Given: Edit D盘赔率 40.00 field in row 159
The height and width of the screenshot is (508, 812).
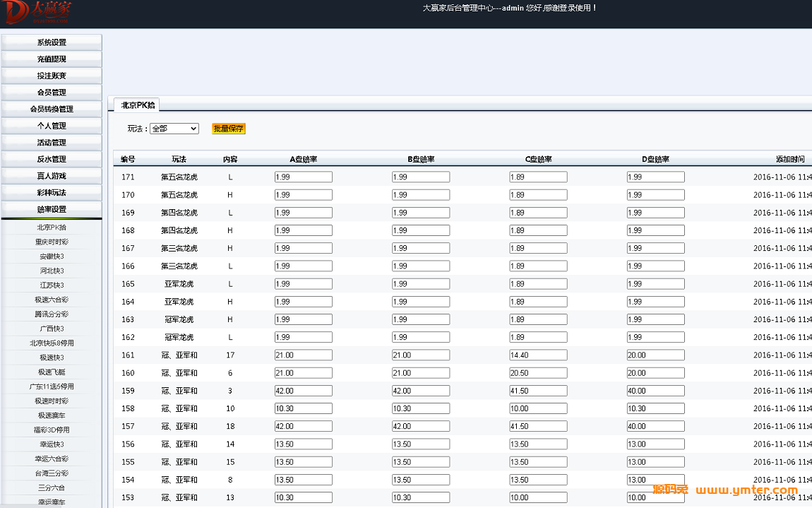Looking at the screenshot, I should coord(656,391).
